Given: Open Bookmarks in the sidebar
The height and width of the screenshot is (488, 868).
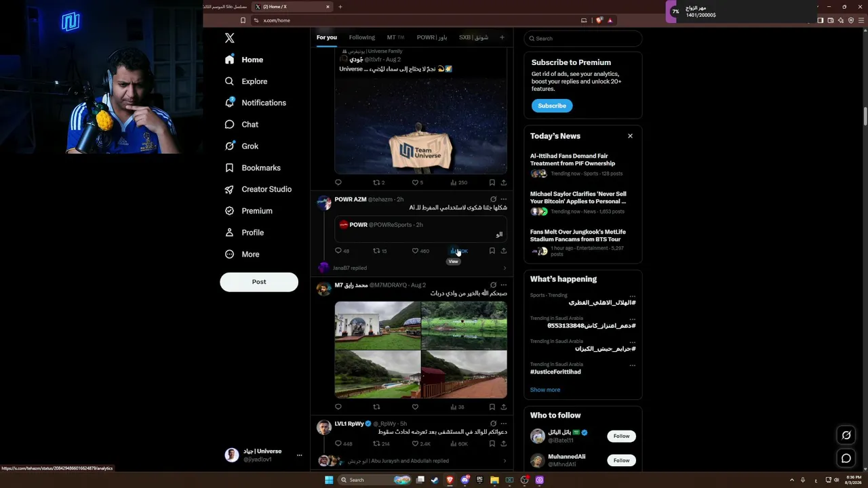Looking at the screenshot, I should point(253,168).
